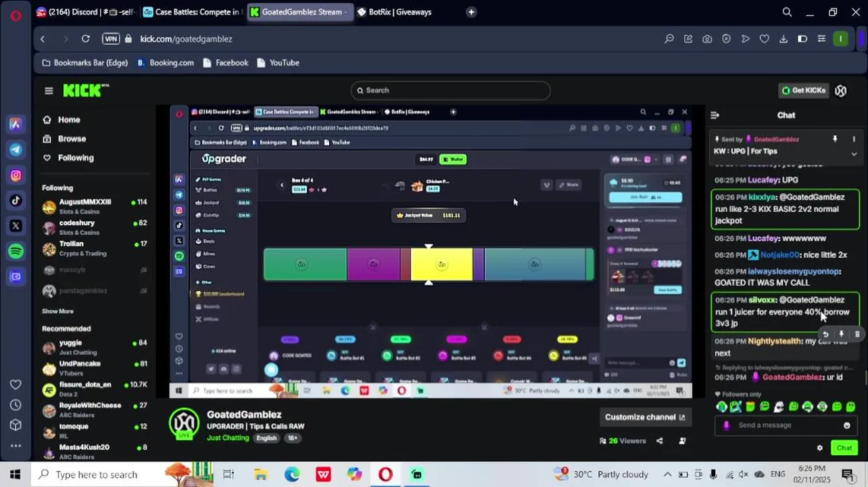Image resolution: width=868 pixels, height=487 pixels.
Task: Collapse the chat panel
Action: pos(715,116)
